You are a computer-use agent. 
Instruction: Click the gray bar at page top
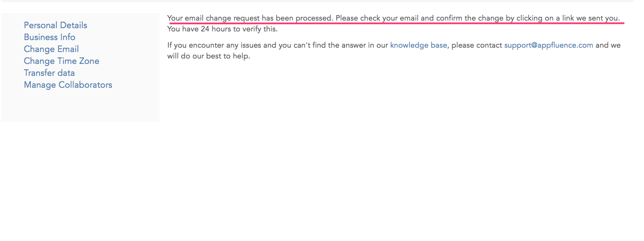(318, 1)
